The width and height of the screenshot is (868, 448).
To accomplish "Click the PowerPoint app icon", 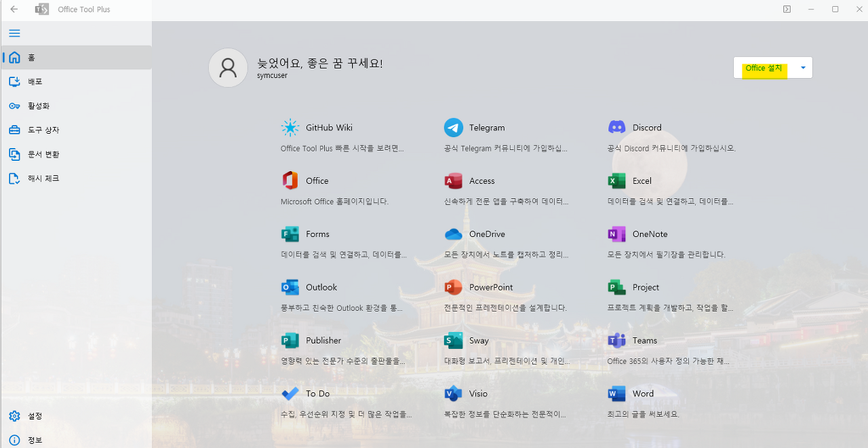I will [454, 287].
